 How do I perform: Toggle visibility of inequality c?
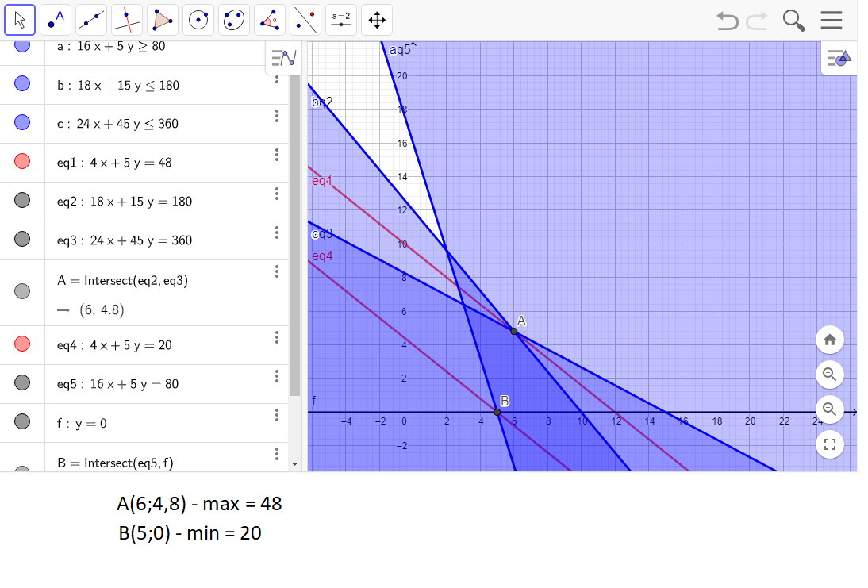22,123
